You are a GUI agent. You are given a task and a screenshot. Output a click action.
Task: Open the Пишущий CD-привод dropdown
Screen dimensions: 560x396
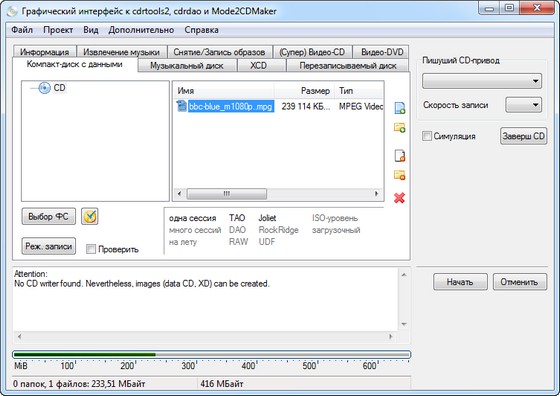(x=482, y=81)
